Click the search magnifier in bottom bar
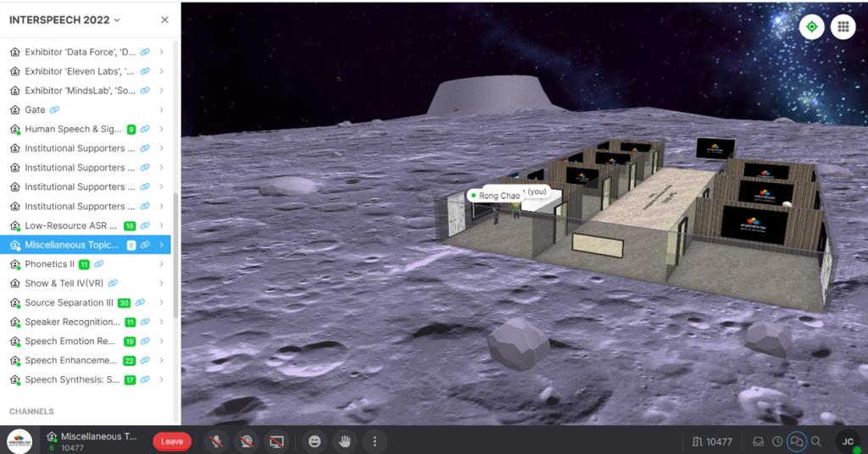The image size is (868, 454). click(x=815, y=441)
